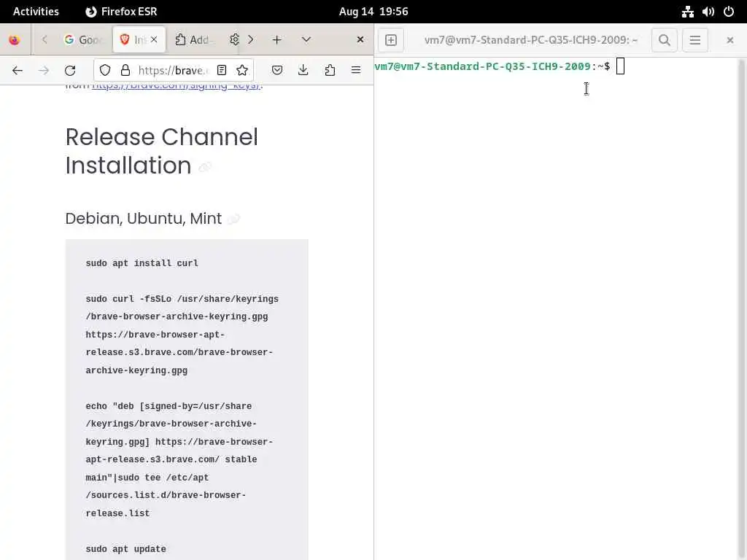Screen dimensions: 747x560
Task: Open the Firefox ESR app menu
Action: [121, 12]
